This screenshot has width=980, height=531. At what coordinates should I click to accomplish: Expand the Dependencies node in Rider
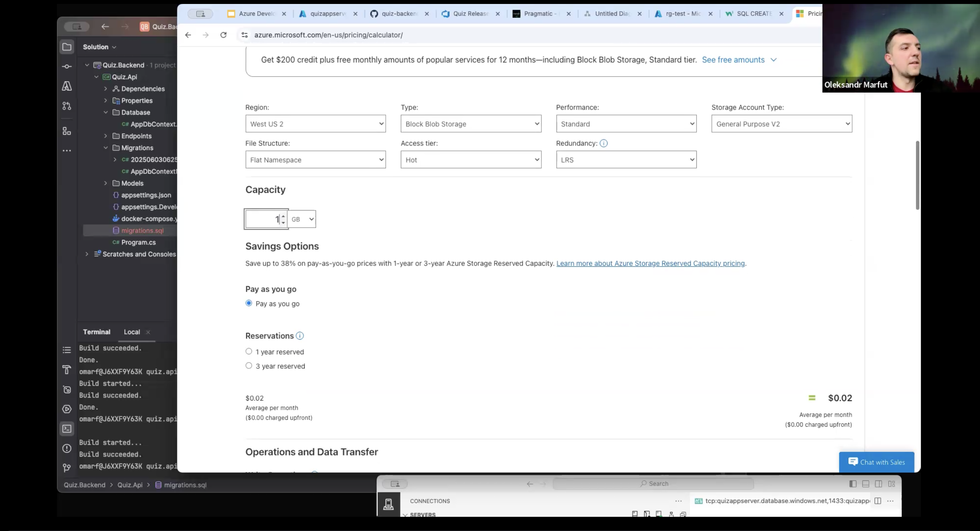105,89
